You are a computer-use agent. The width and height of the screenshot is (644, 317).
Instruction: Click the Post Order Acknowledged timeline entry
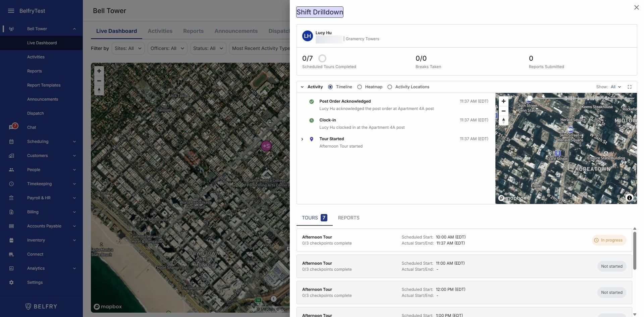[x=398, y=105]
